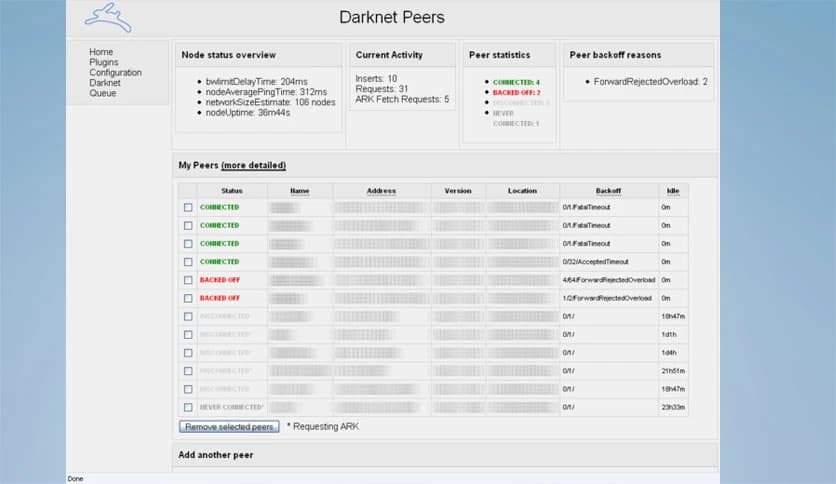Click the Peer backoff reasons heading

tap(615, 55)
